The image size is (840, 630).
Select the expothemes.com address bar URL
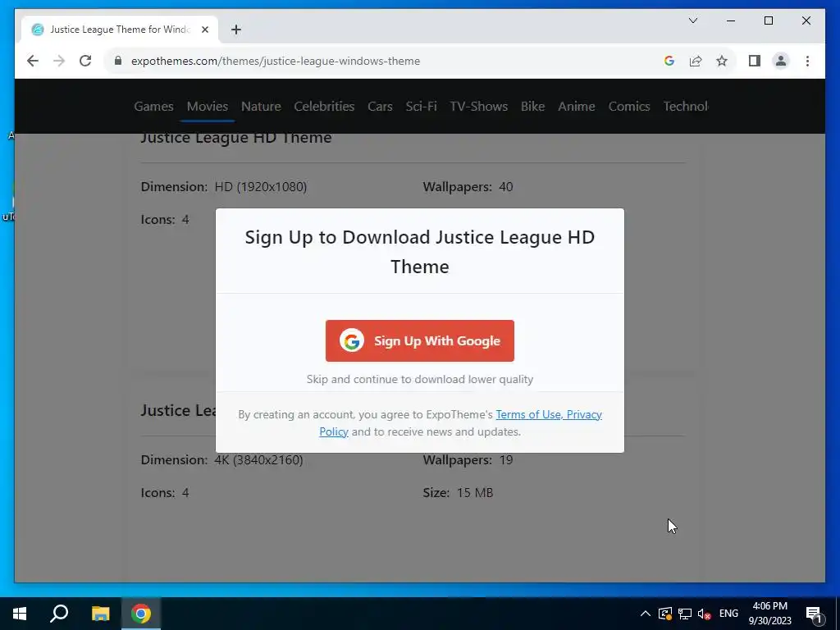click(276, 61)
